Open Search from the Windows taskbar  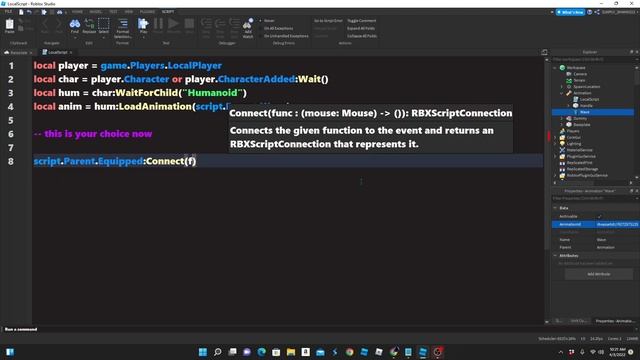point(218,352)
